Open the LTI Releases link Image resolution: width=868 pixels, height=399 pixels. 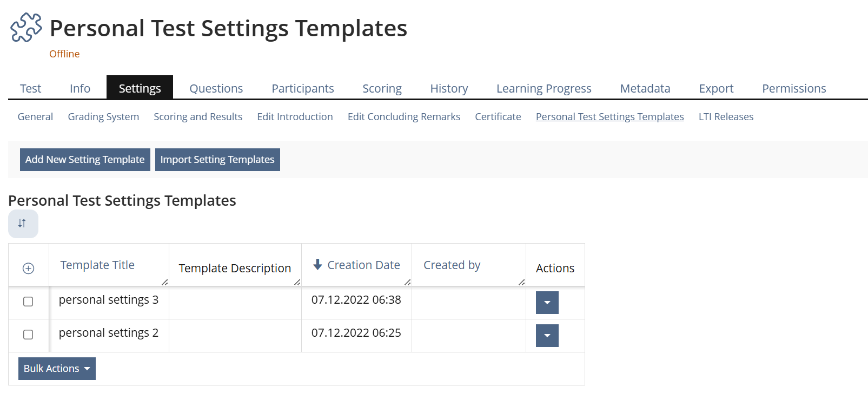click(x=726, y=117)
